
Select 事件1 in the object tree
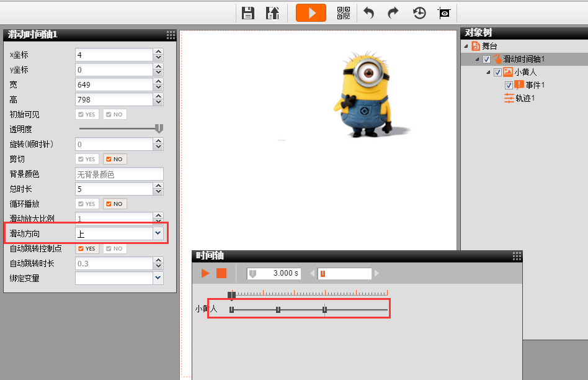pos(535,85)
